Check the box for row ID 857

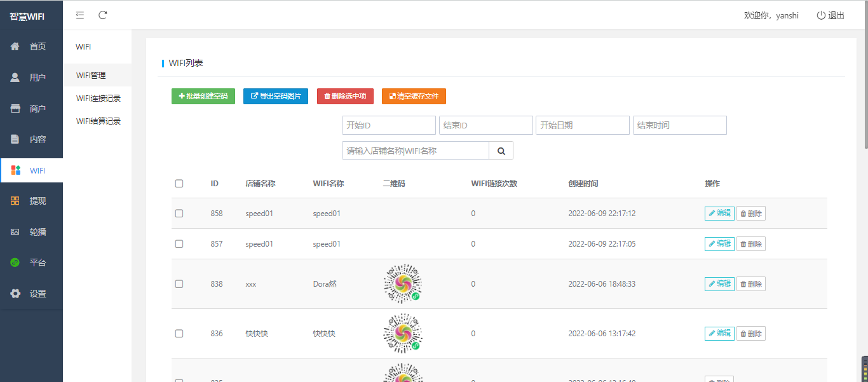(x=179, y=244)
